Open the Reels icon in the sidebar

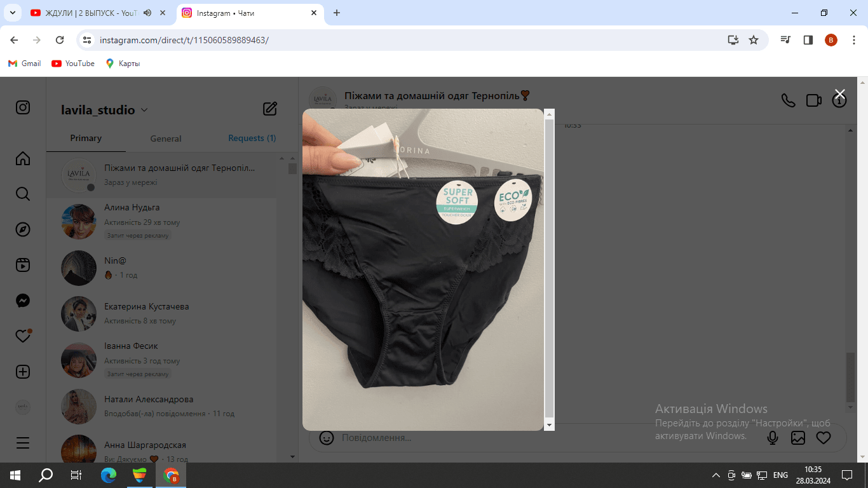23,265
